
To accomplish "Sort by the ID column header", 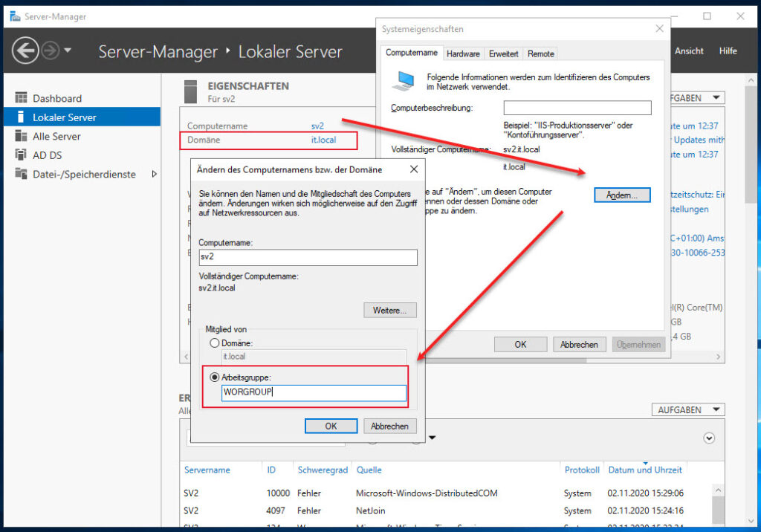I will pos(271,470).
